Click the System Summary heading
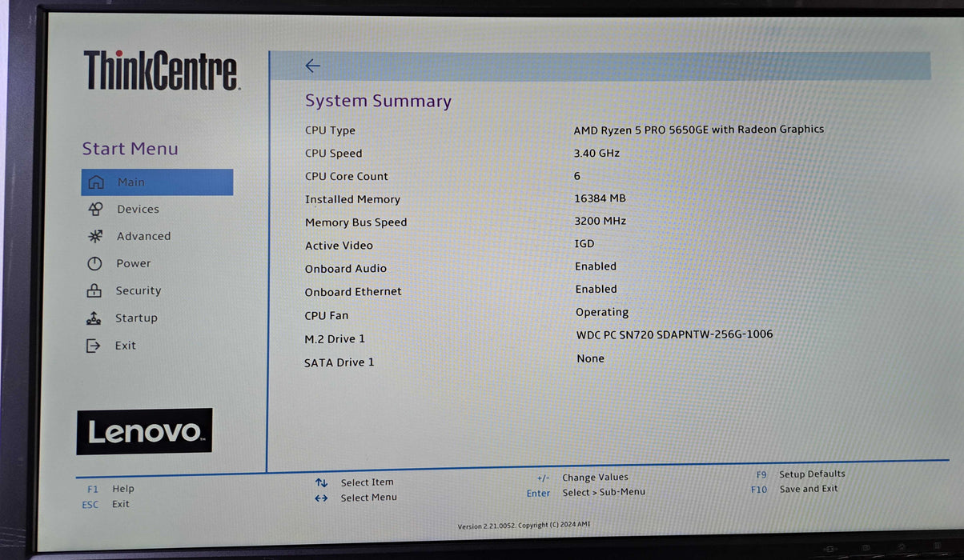This screenshot has height=560, width=964. pos(378,101)
